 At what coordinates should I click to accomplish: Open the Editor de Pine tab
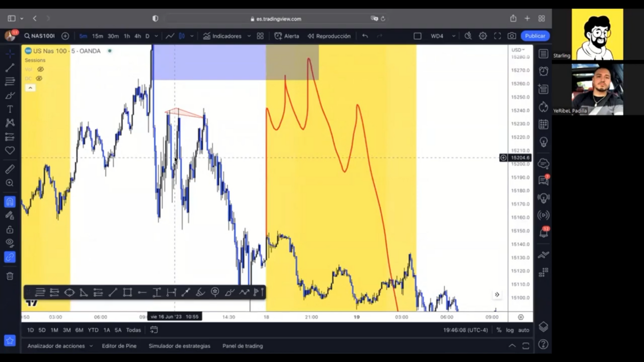point(119,346)
